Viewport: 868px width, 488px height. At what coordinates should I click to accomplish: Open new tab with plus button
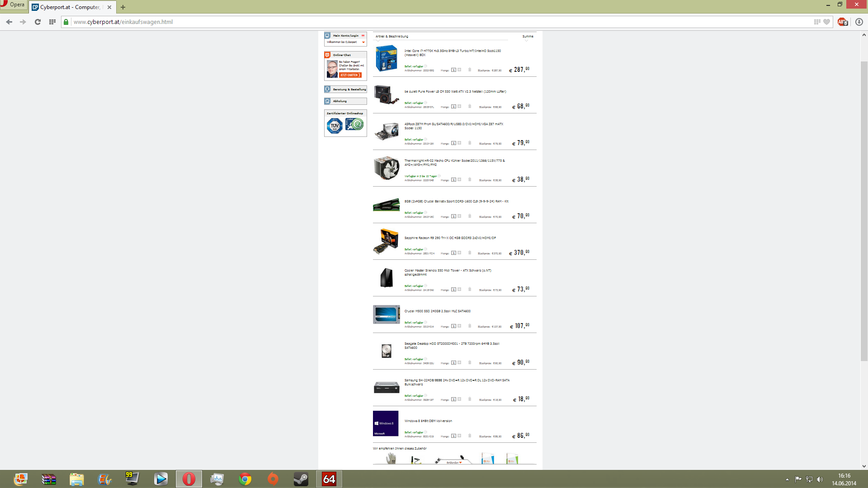(123, 7)
